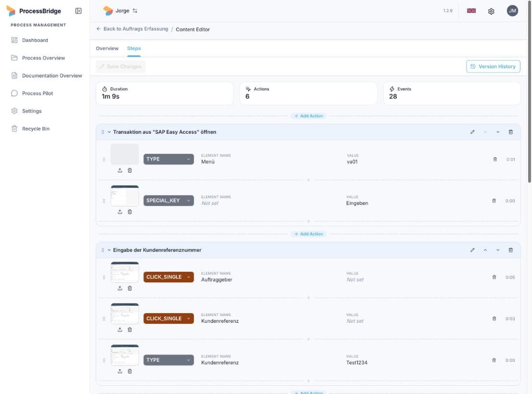Move 'Eingabe der Kundenreferenznummer' step down

point(498,250)
